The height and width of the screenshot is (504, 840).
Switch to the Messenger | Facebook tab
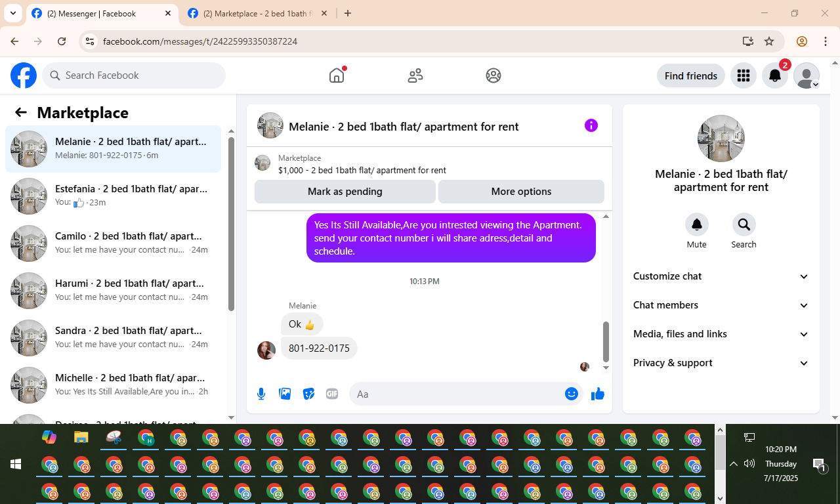pos(102,13)
